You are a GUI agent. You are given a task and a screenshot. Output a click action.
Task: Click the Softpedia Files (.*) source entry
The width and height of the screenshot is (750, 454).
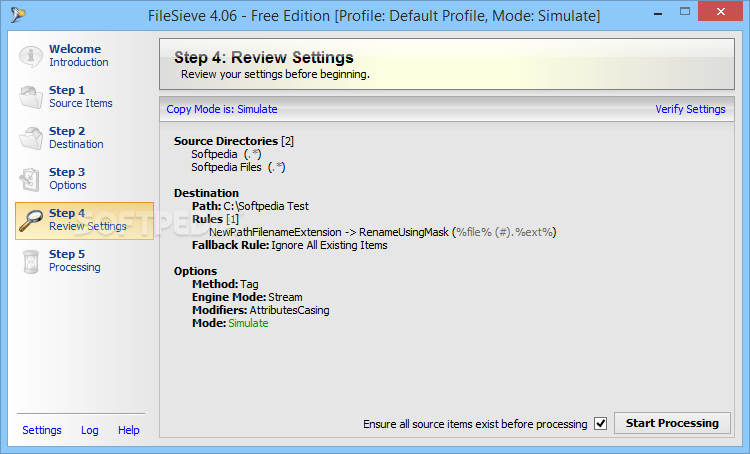click(238, 167)
